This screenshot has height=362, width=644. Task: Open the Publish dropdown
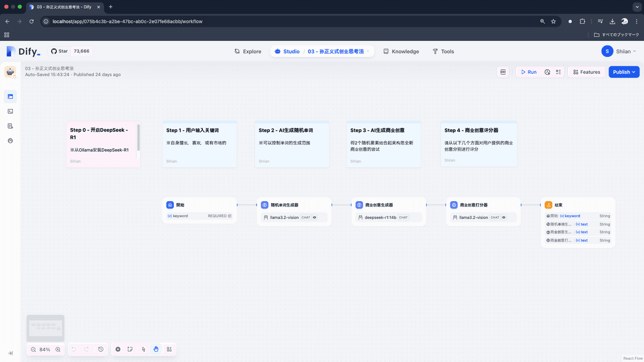(x=624, y=72)
